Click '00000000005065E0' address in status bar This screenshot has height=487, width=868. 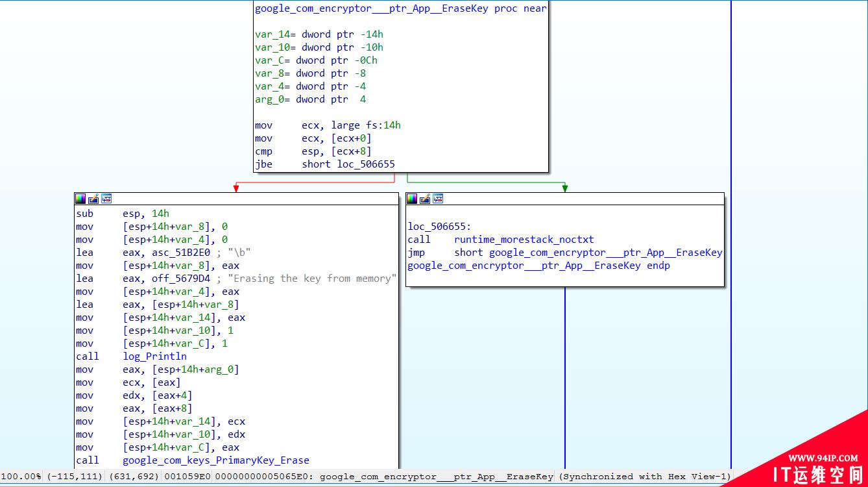263,477
